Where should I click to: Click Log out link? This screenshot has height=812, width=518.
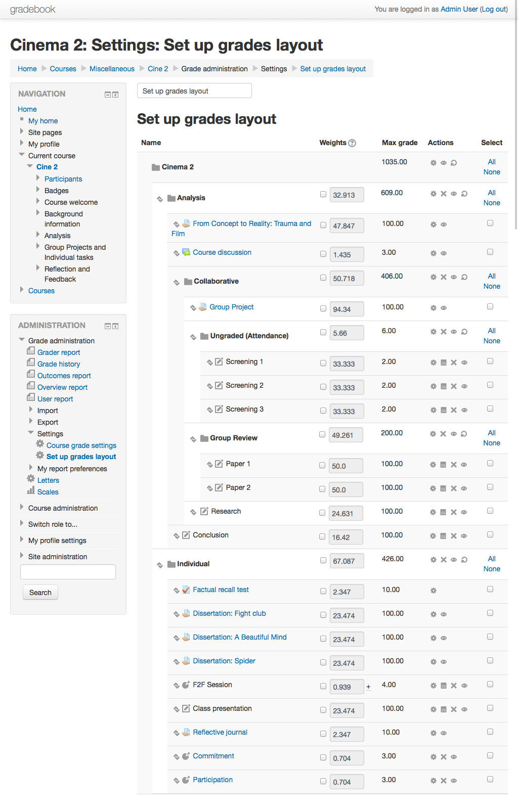494,9
